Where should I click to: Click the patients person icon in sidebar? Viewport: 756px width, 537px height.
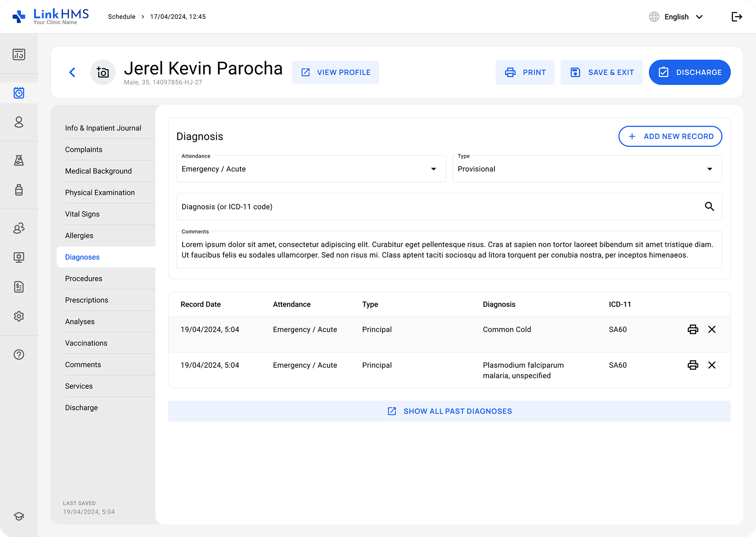point(19,122)
